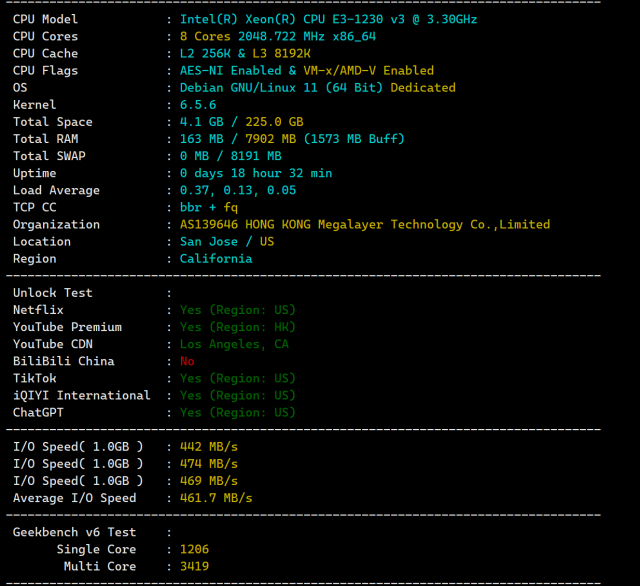Image resolution: width=640 pixels, height=586 pixels.
Task: Click the Single Core score 1206
Action: [x=194, y=550]
